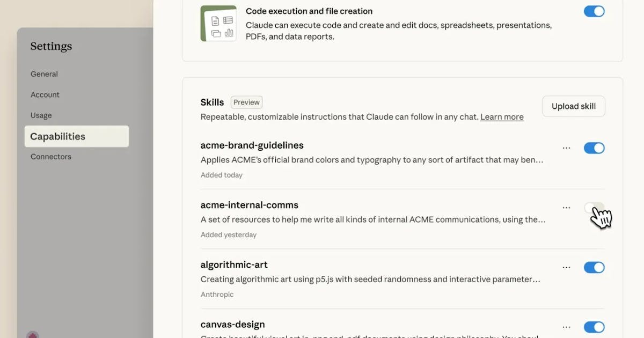
Task: Turn off the acme-brand-guidelines skill
Action: click(x=594, y=148)
